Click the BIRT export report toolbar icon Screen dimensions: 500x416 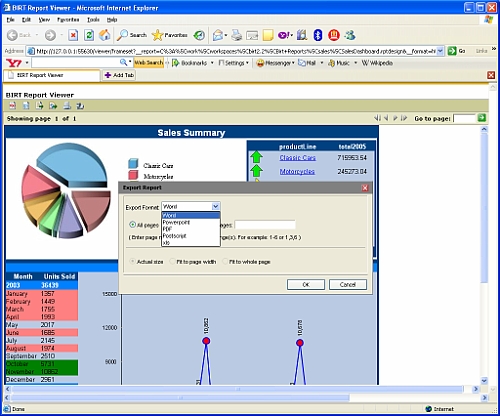[53, 106]
